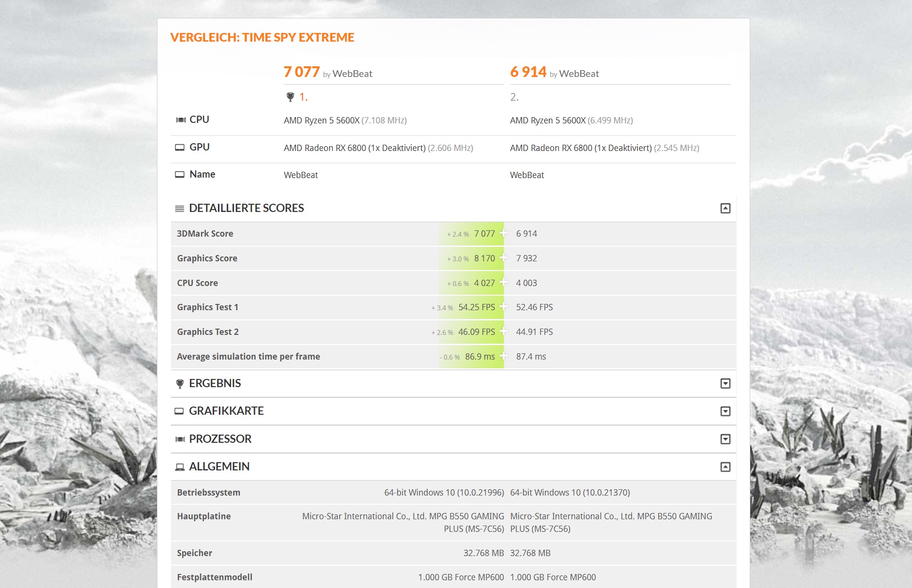Click the CPU Score value 4 003
The width and height of the screenshot is (912, 588).
pyautogui.click(x=526, y=283)
